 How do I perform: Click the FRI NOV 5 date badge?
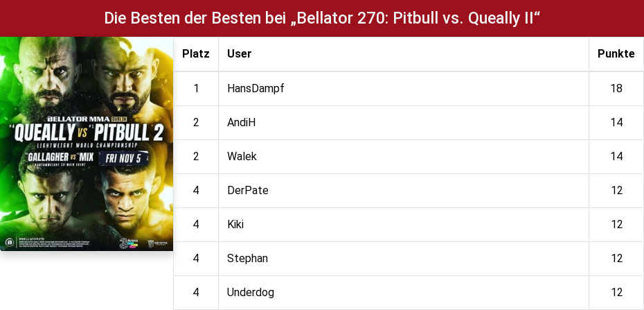pos(124,158)
